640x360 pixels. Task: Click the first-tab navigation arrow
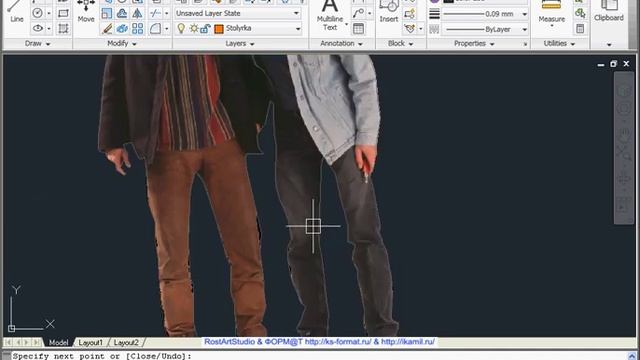9,342
